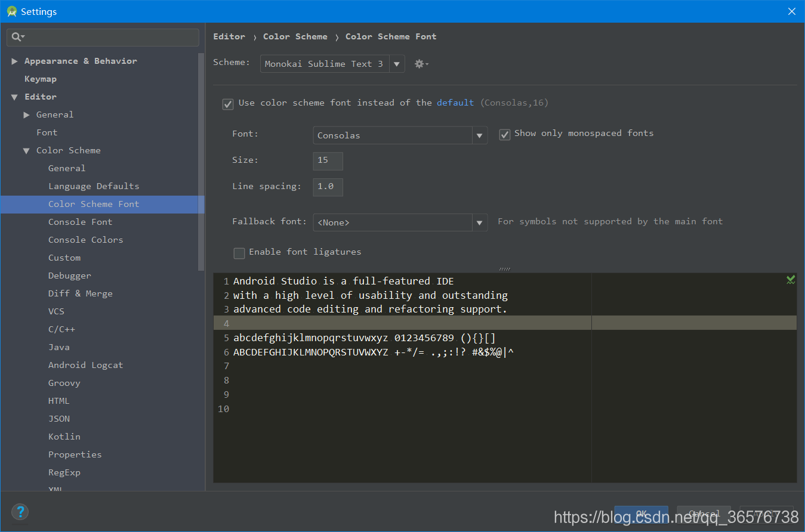This screenshot has width=805, height=532.
Task: Click the OK button
Action: point(641,514)
